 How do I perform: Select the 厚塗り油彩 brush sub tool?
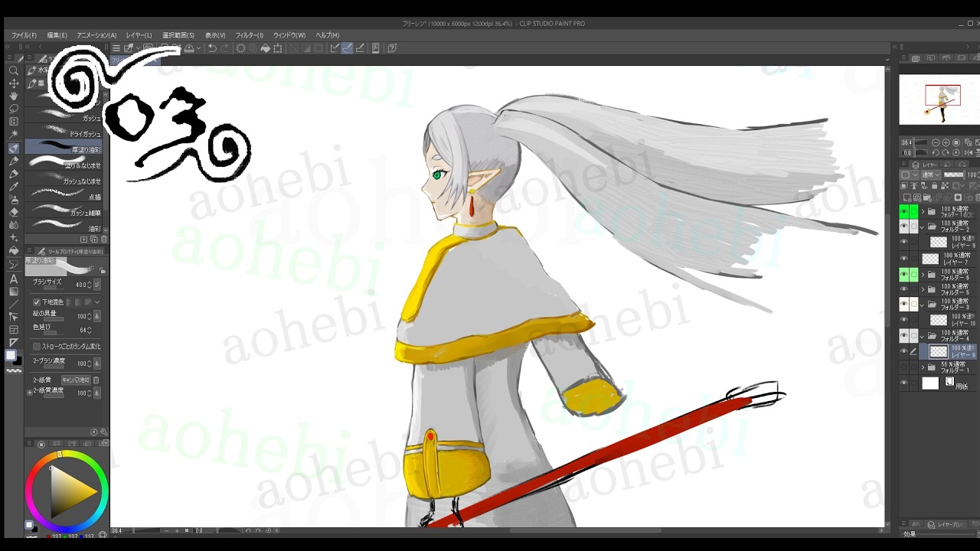pyautogui.click(x=64, y=147)
